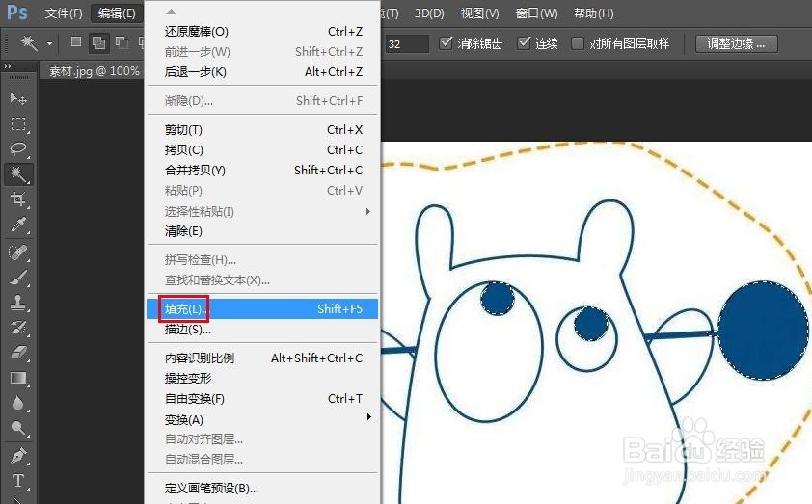Click the Photoshop Ps logo

17,12
